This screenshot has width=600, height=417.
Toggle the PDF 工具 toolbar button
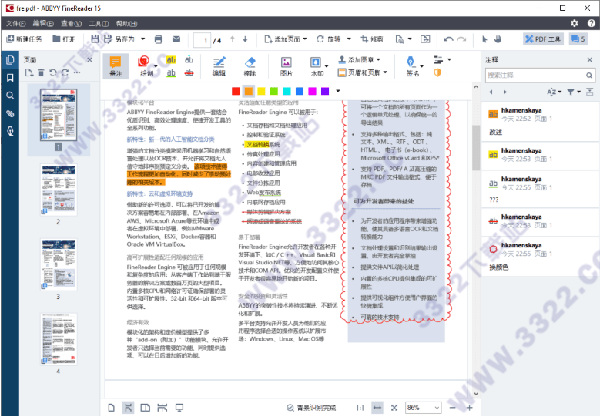coord(543,39)
